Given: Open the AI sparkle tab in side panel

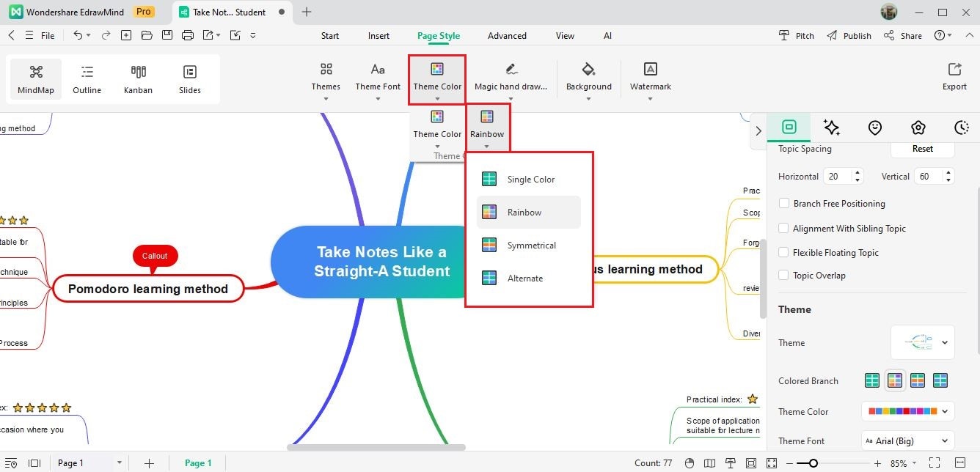Looking at the screenshot, I should 832,127.
